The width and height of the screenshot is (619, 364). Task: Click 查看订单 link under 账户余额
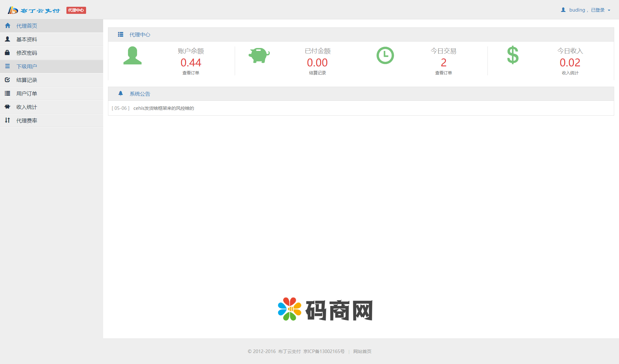click(191, 73)
